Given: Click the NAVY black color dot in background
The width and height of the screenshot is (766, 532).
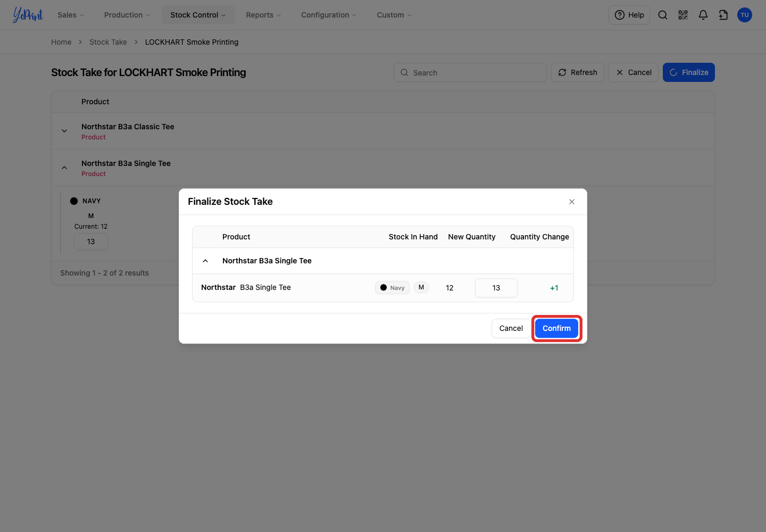Looking at the screenshot, I should (x=74, y=201).
